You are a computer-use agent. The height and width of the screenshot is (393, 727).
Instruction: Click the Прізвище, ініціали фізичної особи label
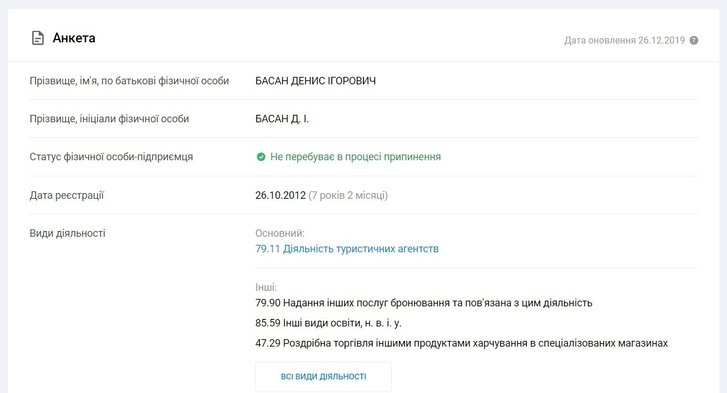109,119
